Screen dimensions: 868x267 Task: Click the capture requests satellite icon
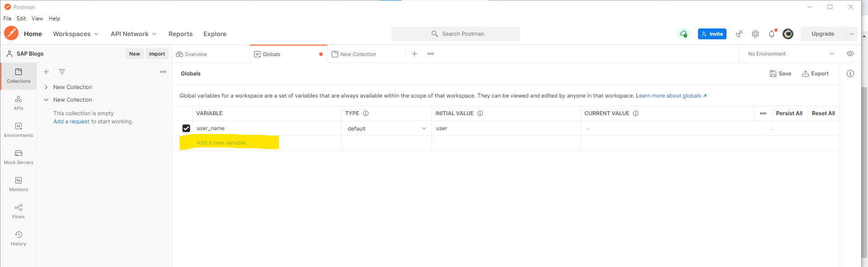[739, 34]
